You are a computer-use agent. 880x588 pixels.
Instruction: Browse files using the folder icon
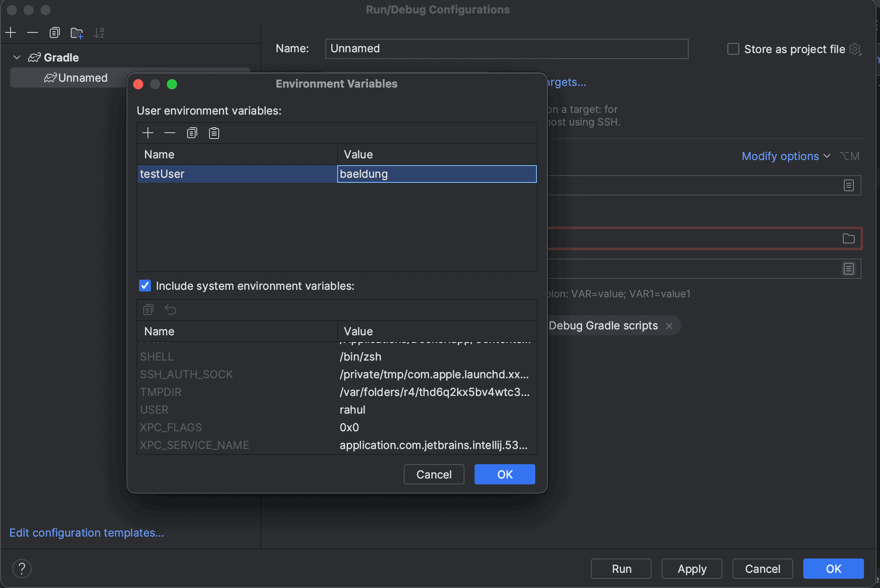click(x=849, y=238)
